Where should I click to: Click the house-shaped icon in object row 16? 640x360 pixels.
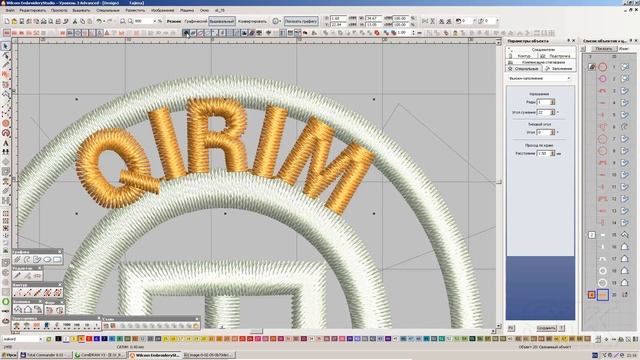(x=624, y=247)
